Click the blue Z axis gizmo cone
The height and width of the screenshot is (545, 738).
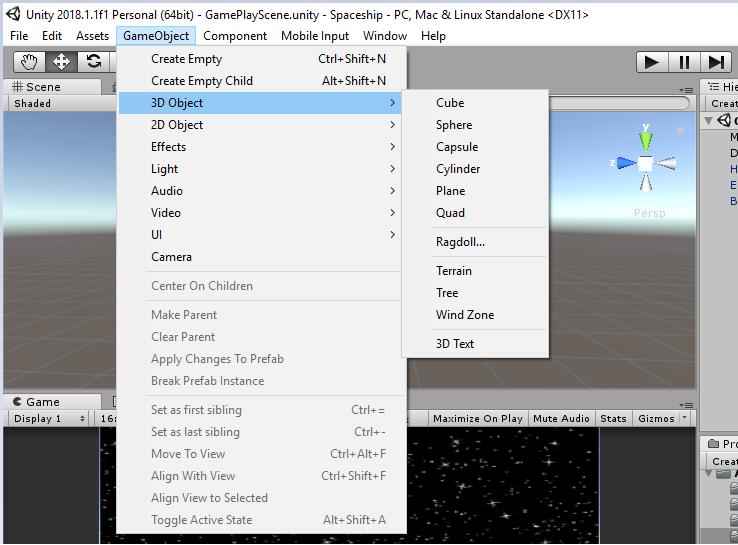click(x=626, y=163)
